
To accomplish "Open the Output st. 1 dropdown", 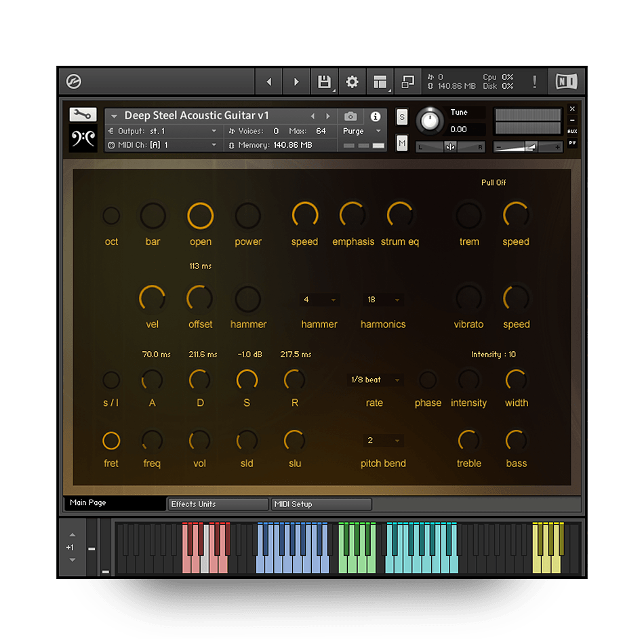I will [163, 131].
